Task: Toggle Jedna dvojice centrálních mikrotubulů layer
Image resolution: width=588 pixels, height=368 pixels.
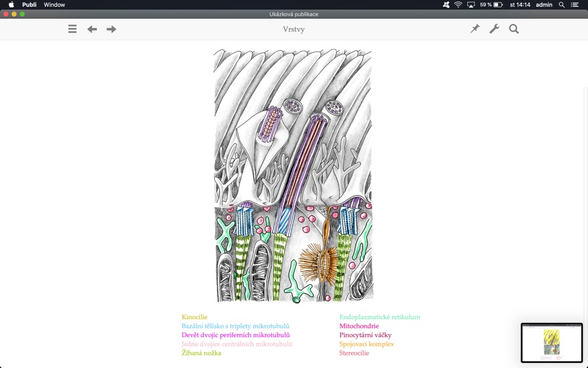Action: (x=237, y=344)
